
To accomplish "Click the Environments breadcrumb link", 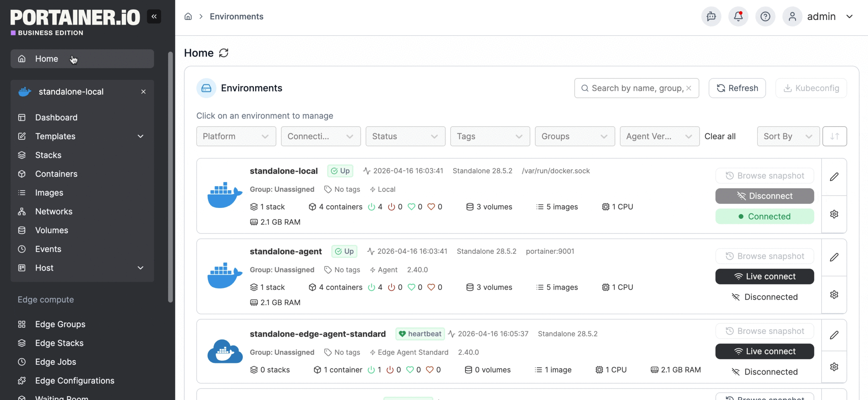I will (236, 16).
